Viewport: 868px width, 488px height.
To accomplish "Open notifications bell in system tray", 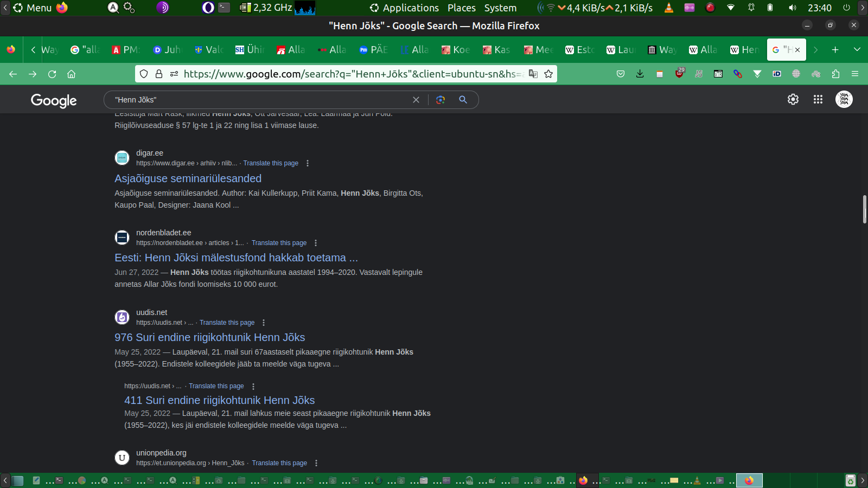I will tap(751, 8).
